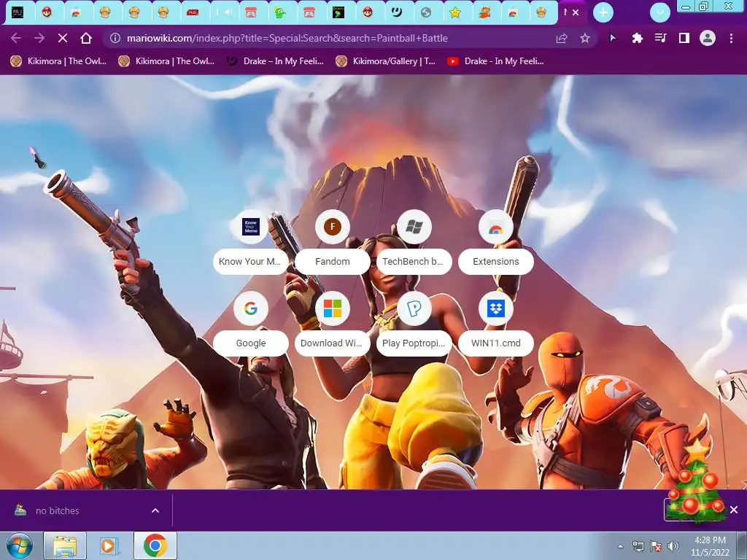Open the volume speaker tray icon
747x560 pixels.
click(x=673, y=546)
